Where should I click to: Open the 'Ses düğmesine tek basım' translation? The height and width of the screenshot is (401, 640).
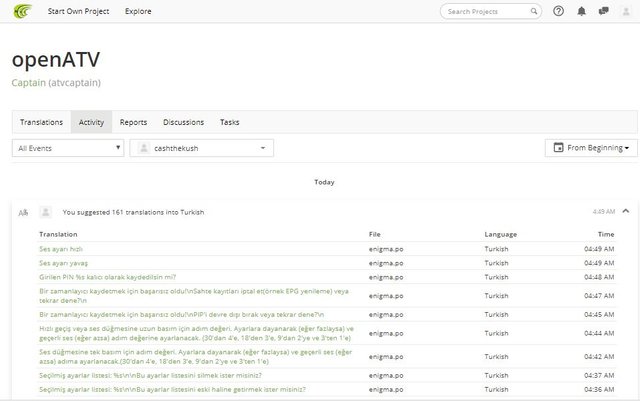[x=196, y=356]
